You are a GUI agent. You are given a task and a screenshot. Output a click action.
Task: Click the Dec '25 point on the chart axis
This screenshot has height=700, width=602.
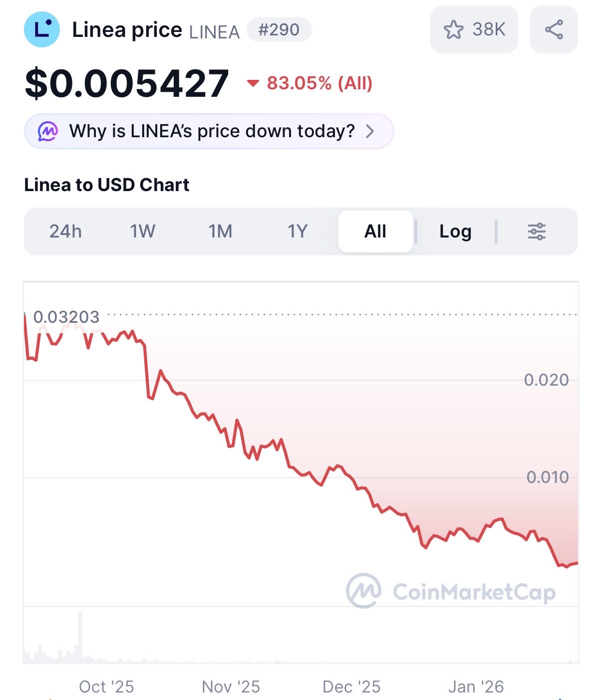[351, 687]
